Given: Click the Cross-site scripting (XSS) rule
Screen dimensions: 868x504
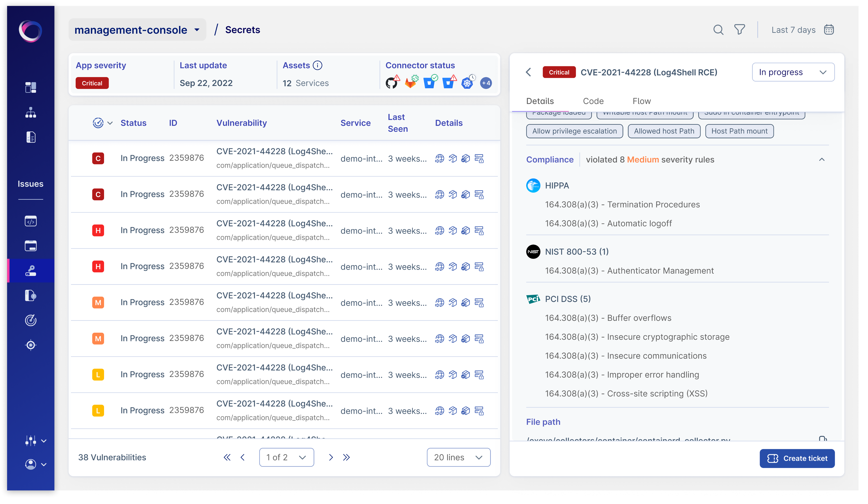Looking at the screenshot, I should 626,393.
